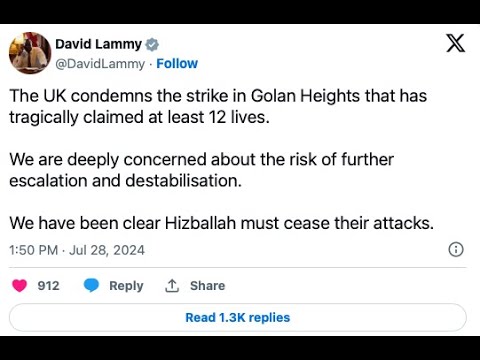Open the info circle icon
This screenshot has width=480, height=360.
[x=456, y=249]
